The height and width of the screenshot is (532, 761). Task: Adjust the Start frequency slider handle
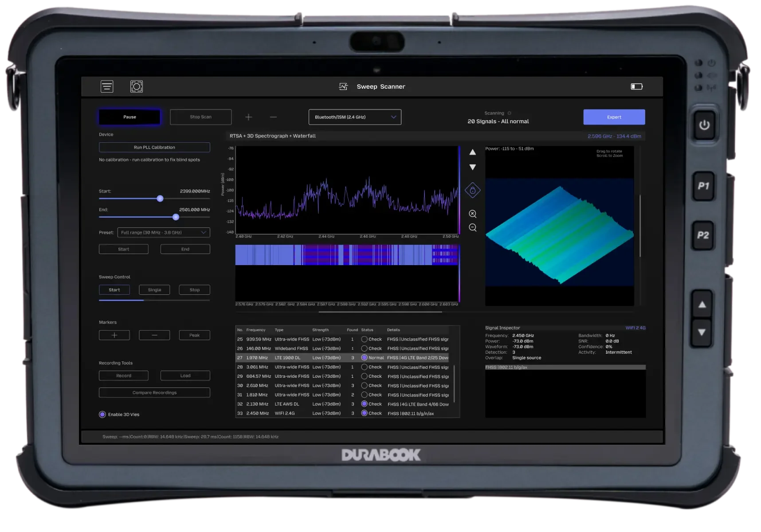pos(160,199)
